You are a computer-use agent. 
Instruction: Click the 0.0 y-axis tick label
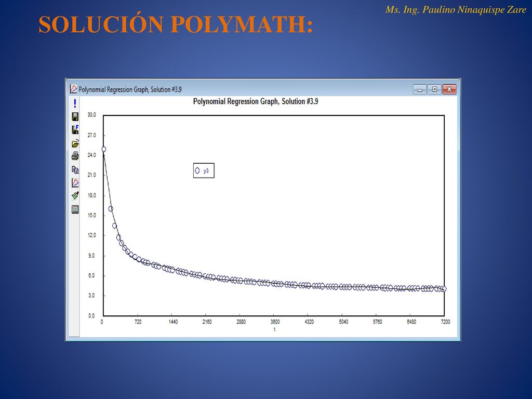click(x=92, y=316)
